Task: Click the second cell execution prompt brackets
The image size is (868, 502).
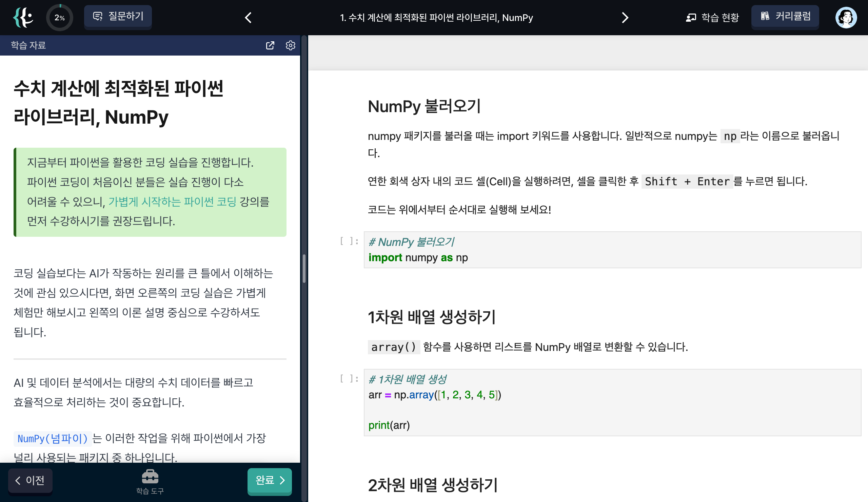Action: [x=349, y=379]
